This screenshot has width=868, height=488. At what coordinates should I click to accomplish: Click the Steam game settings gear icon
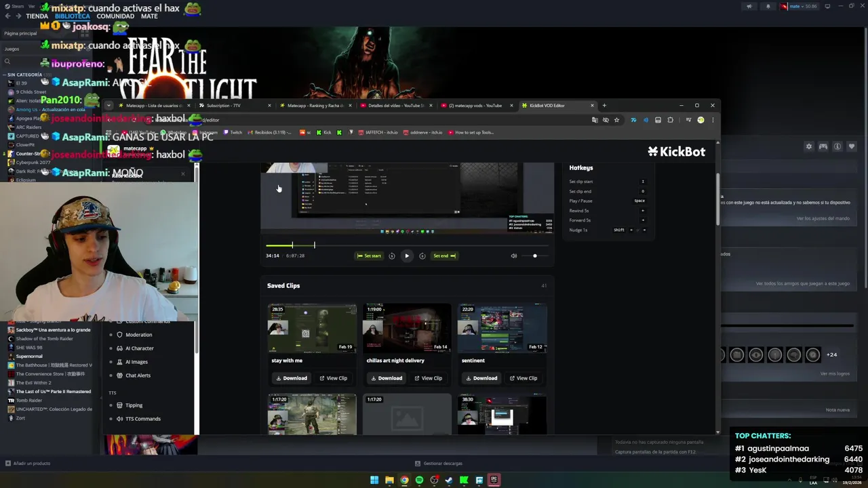[x=808, y=146]
